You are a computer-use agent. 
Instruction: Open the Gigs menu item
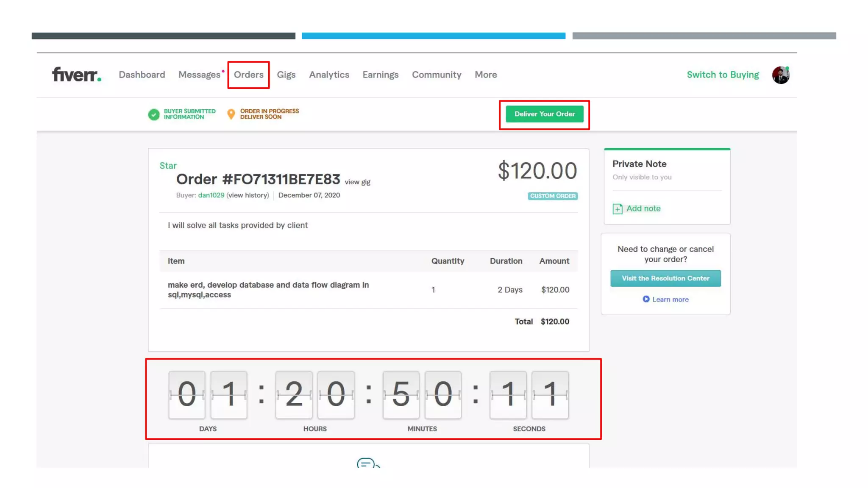[286, 75]
